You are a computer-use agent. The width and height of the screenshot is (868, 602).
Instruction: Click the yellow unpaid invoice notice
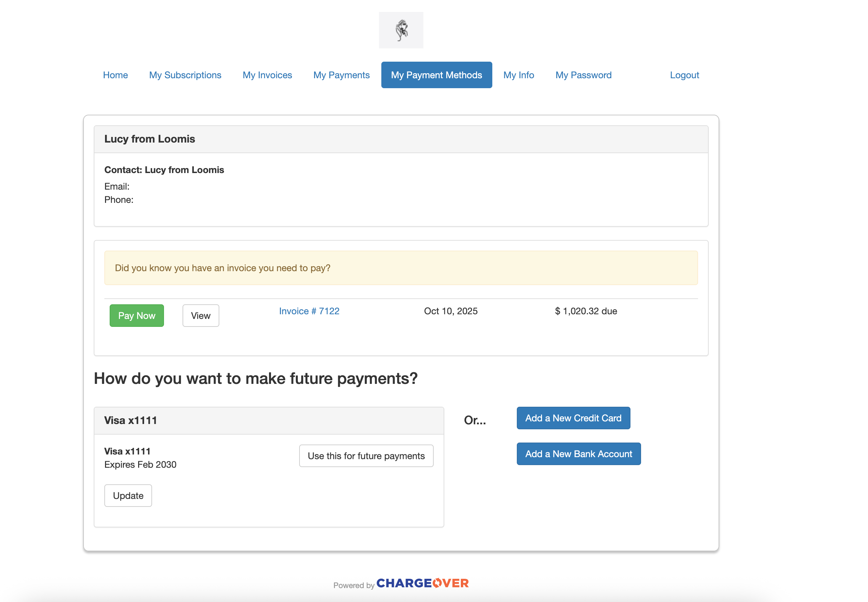401,268
